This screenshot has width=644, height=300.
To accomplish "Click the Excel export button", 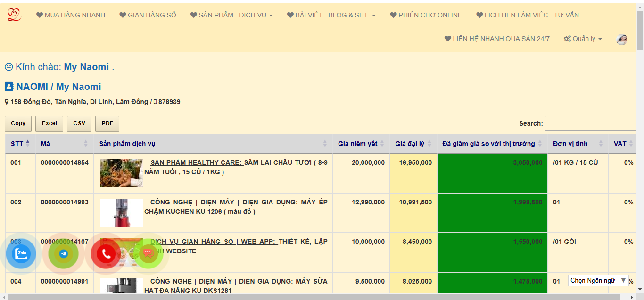I will coord(50,123).
